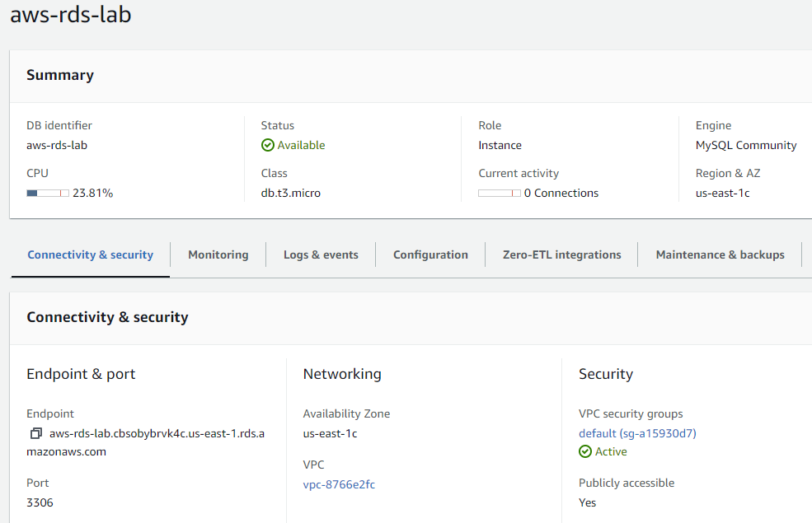Open the Connectivity & security tab
This screenshot has height=523, width=812.
90,254
